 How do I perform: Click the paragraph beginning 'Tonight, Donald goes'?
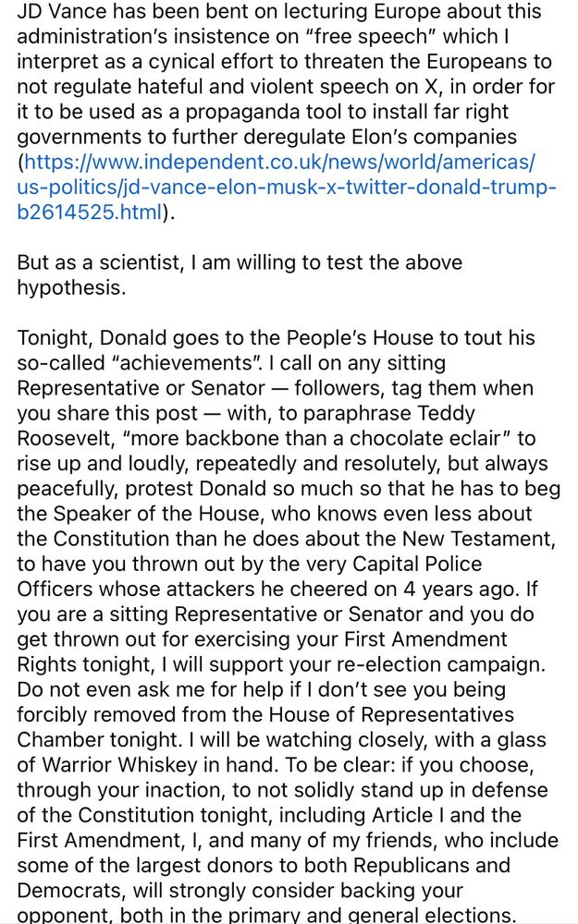288,626
